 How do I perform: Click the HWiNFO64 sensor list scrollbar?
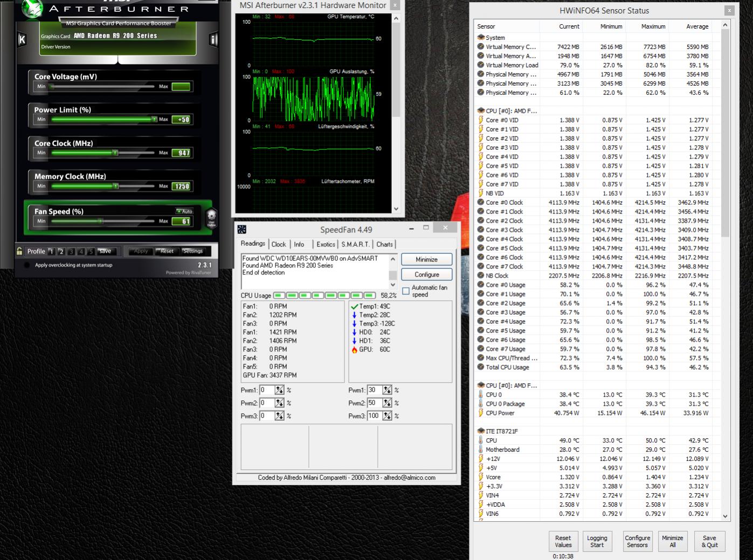coord(725,132)
